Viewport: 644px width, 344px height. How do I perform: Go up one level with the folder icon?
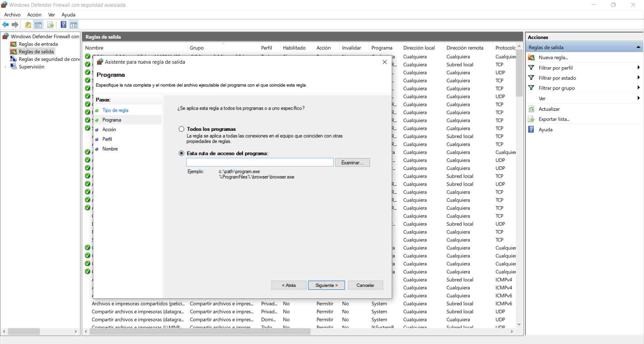point(28,25)
